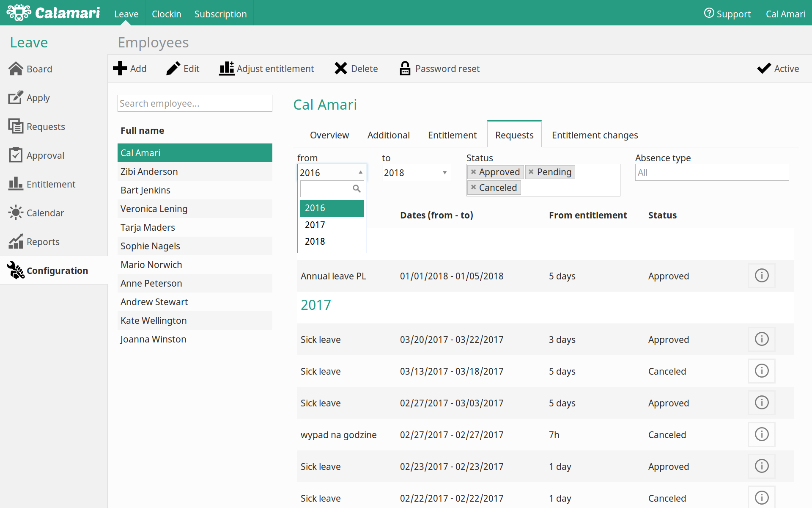Open Approval checkmark icon in sidebar

pyautogui.click(x=16, y=155)
